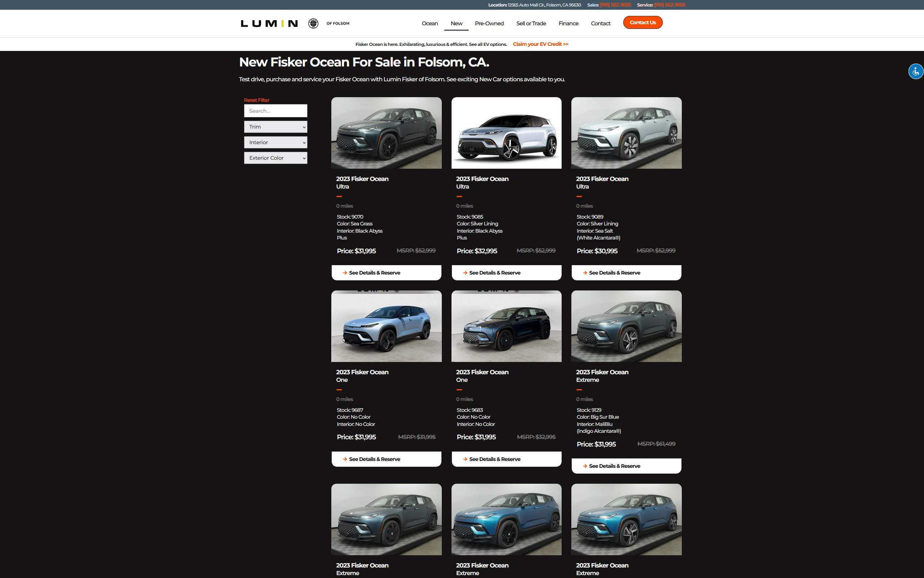Open the Sell or Trade menu item
924x578 pixels.
click(531, 23)
